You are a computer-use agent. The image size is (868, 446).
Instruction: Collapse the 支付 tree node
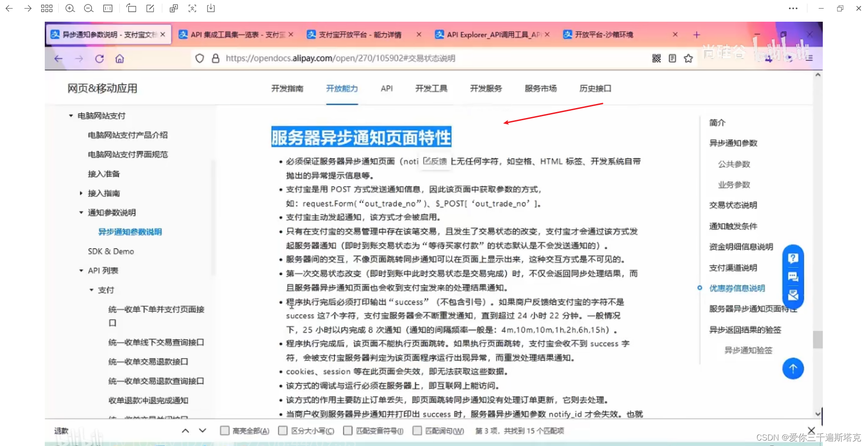click(91, 290)
